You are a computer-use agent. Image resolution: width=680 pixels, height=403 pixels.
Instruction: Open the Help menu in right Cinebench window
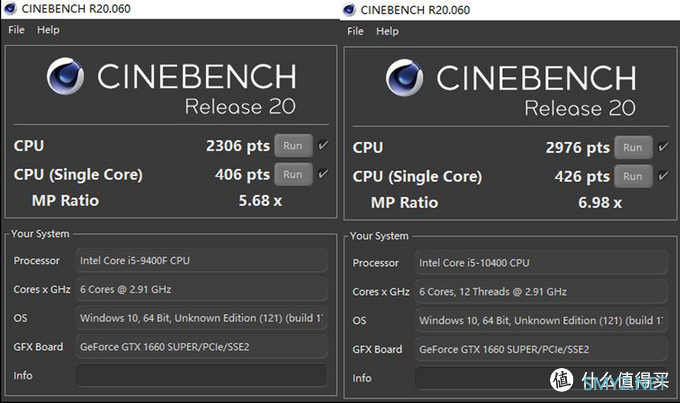coord(387,31)
